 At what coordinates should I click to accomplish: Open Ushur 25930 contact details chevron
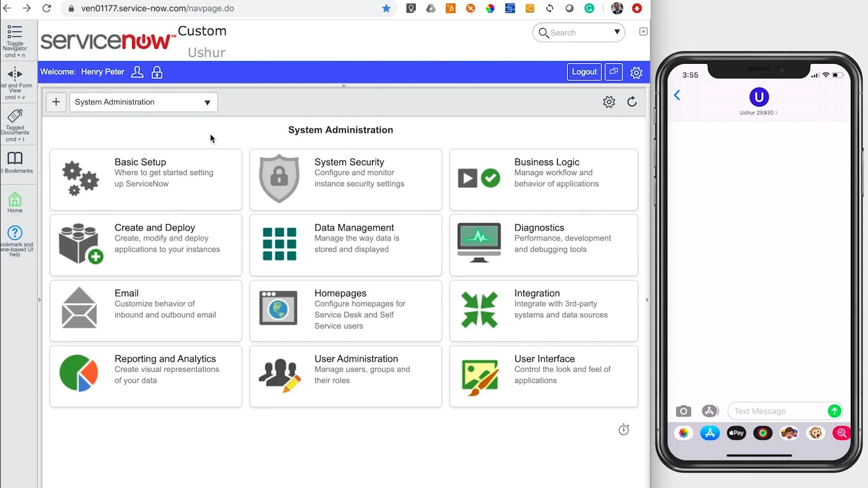tap(777, 113)
